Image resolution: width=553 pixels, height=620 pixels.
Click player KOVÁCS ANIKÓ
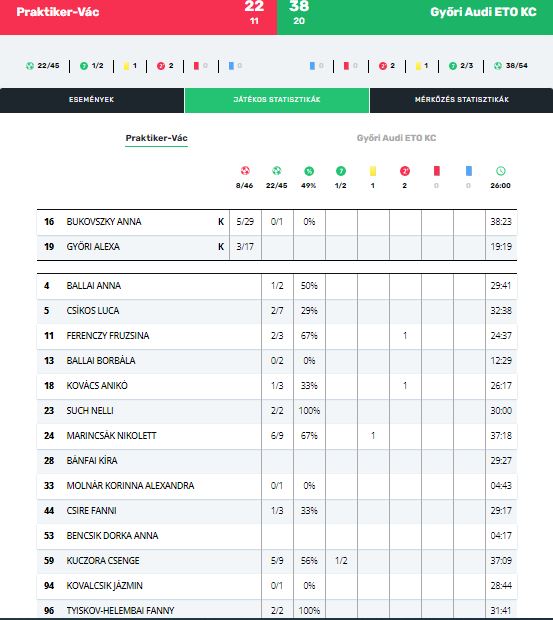pyautogui.click(x=97, y=386)
